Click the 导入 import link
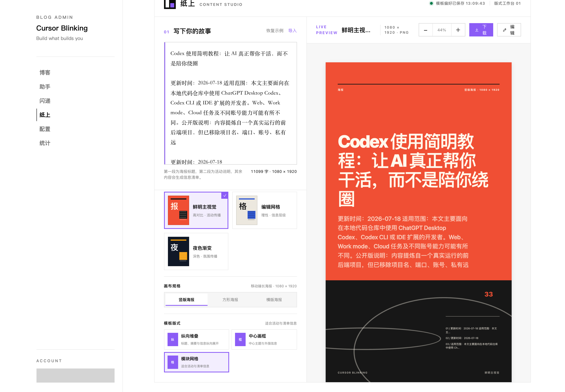Viewport: 565px width, 392px height. 292,31
